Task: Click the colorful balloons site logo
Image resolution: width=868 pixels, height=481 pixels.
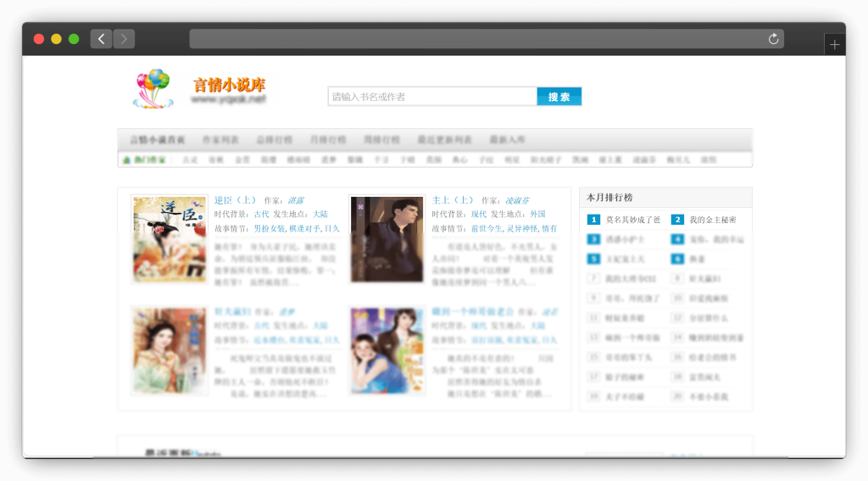Action: (153, 88)
